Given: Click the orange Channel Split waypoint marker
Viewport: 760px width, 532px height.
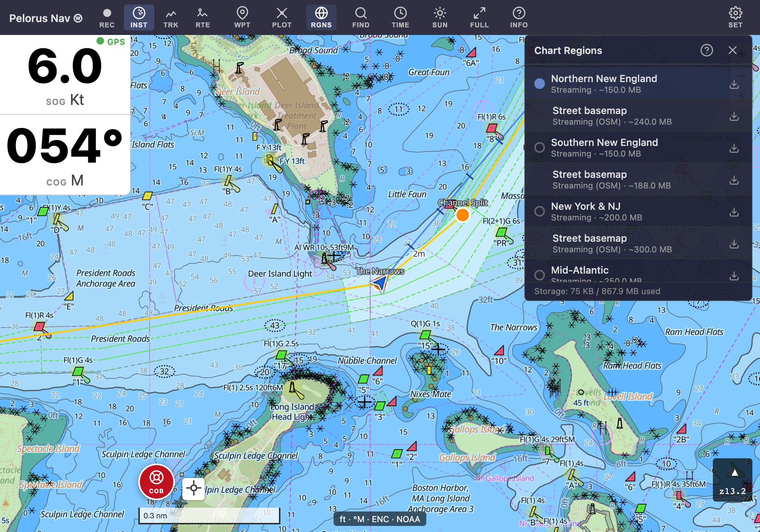Looking at the screenshot, I should 462,215.
